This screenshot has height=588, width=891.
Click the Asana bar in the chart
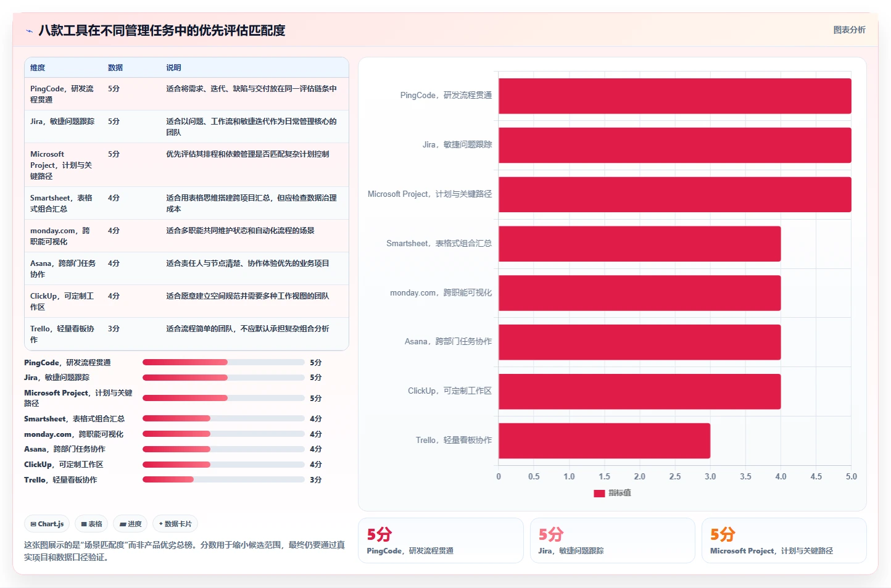click(x=640, y=342)
